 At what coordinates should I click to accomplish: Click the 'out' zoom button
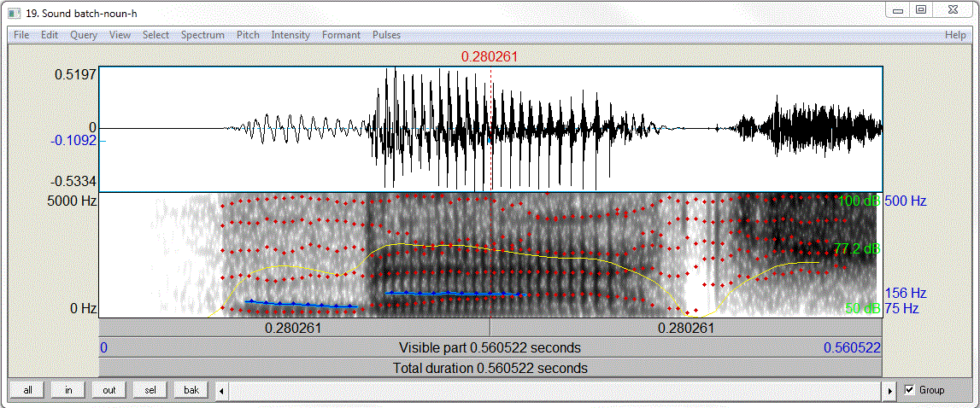[x=109, y=390]
